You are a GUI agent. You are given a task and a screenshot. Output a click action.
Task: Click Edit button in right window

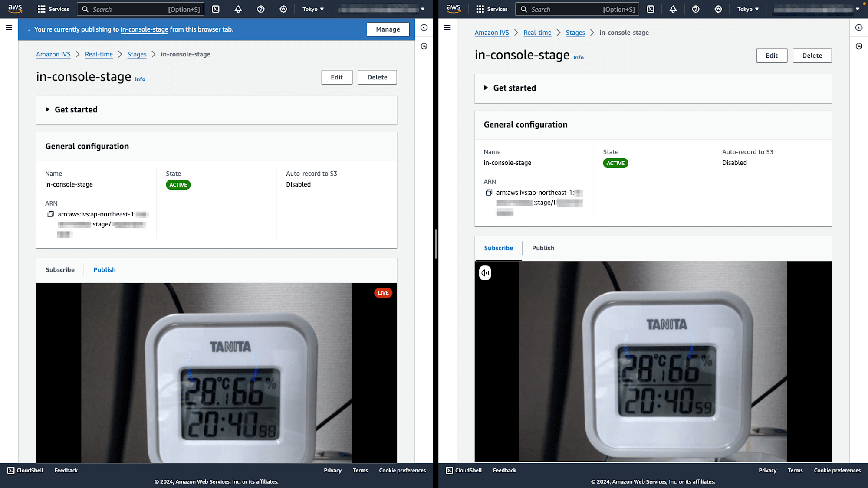(772, 56)
